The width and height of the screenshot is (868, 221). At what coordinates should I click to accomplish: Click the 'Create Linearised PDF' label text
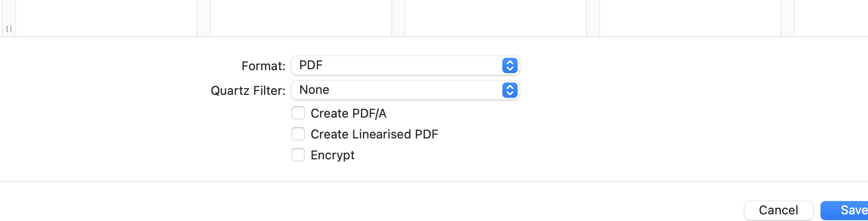(x=374, y=134)
